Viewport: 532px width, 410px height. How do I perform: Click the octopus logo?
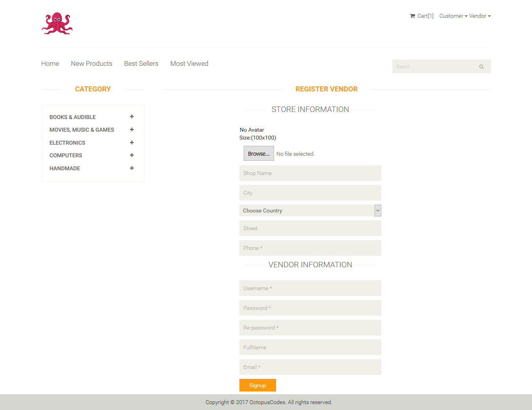coord(57,24)
